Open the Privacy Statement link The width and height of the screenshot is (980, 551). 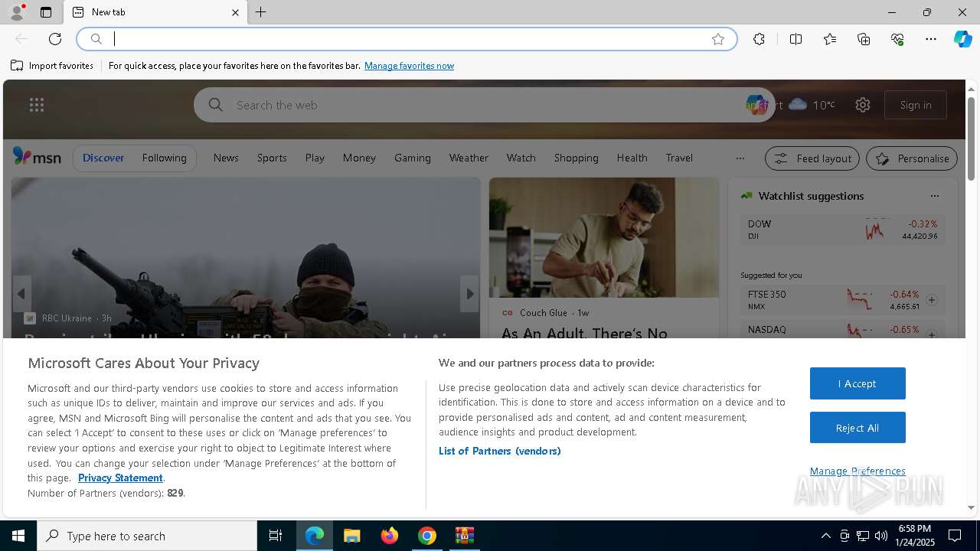(x=120, y=478)
